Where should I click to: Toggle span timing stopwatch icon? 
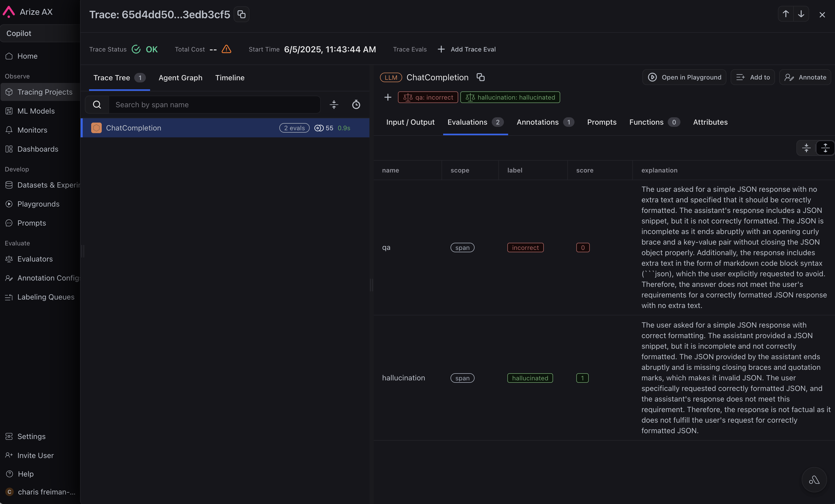tap(356, 105)
